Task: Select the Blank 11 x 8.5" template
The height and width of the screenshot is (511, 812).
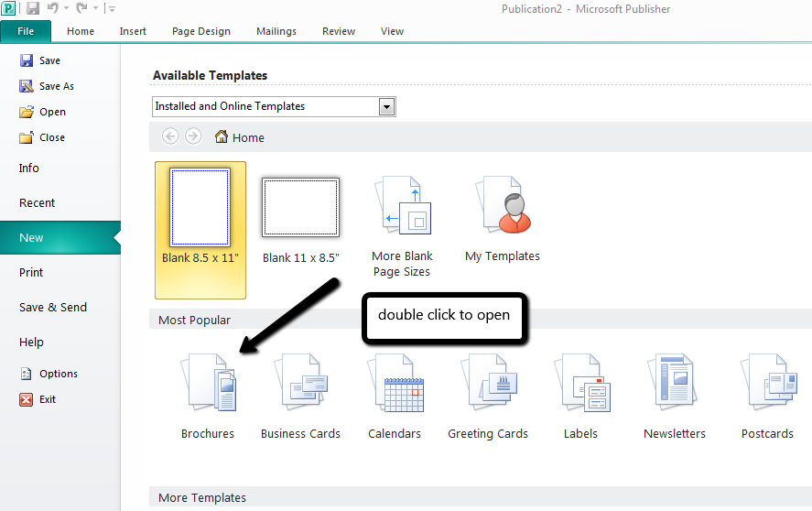Action: point(301,221)
